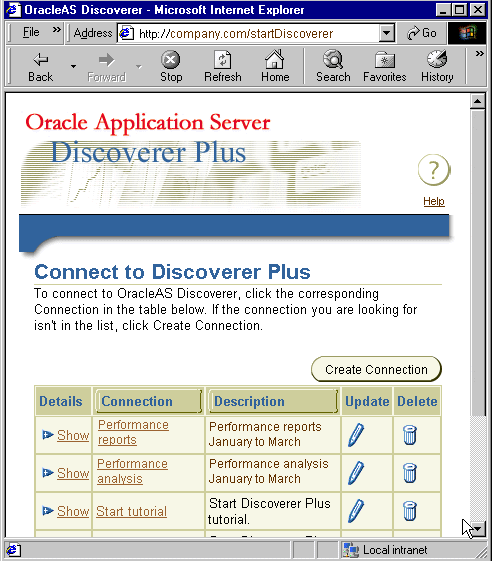Click 'Start Discoverer Plus tutorial.' description
The image size is (492, 561).
tap(269, 511)
